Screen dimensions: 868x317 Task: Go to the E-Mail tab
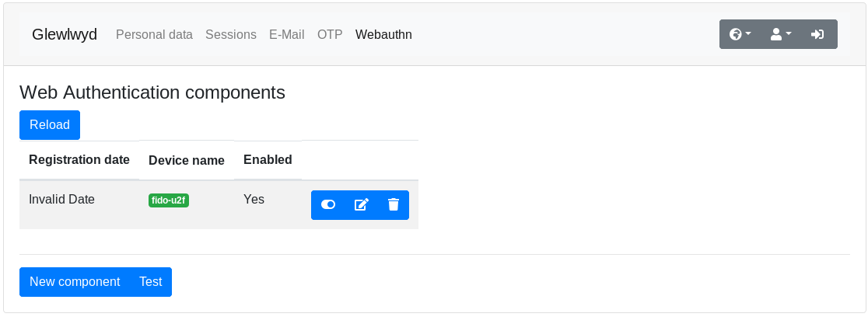tap(287, 34)
